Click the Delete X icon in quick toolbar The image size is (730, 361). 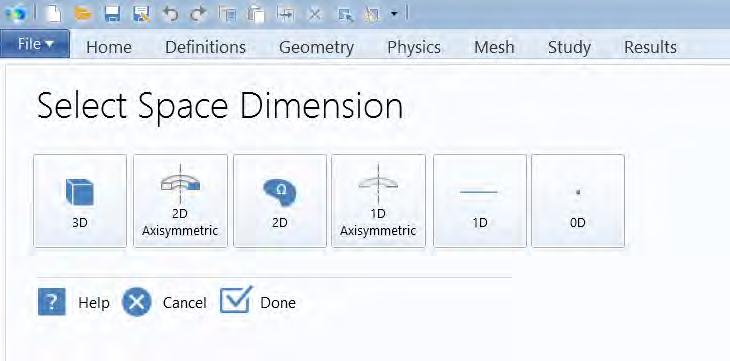[315, 14]
